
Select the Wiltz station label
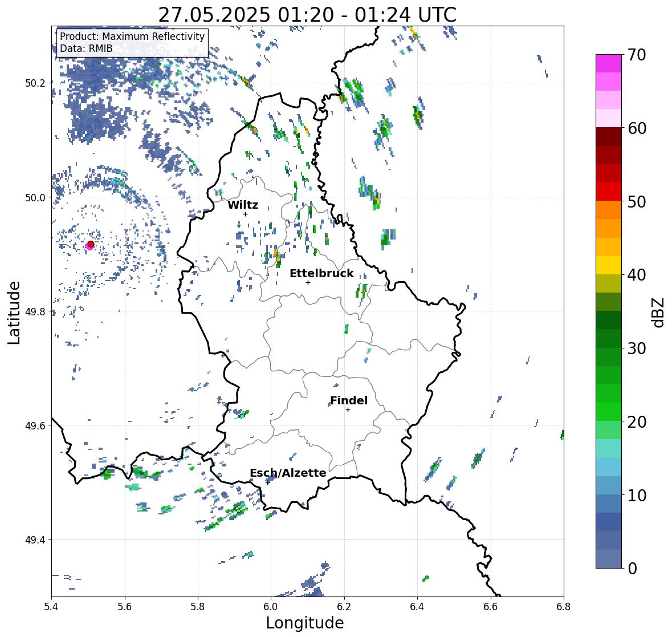pos(243,205)
